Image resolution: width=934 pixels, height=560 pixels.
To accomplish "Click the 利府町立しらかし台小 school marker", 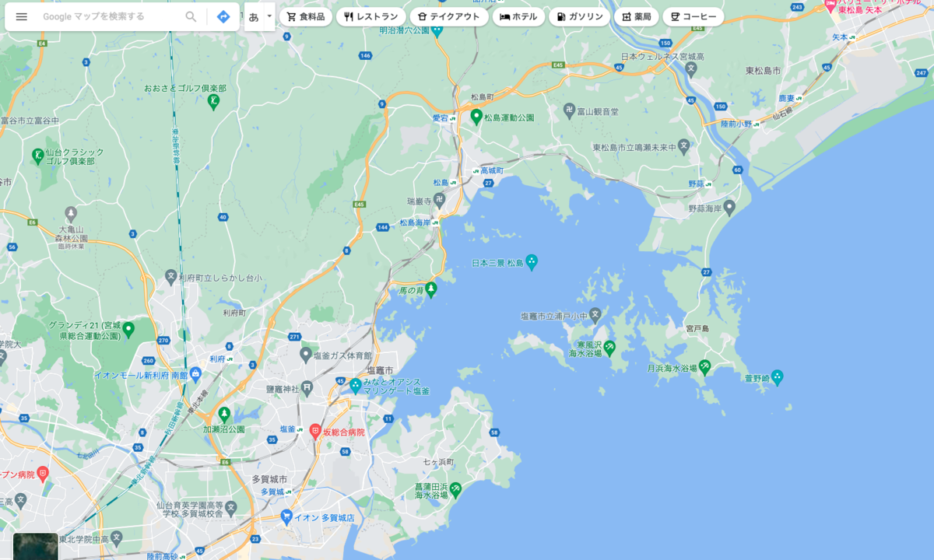I will 171,277.
